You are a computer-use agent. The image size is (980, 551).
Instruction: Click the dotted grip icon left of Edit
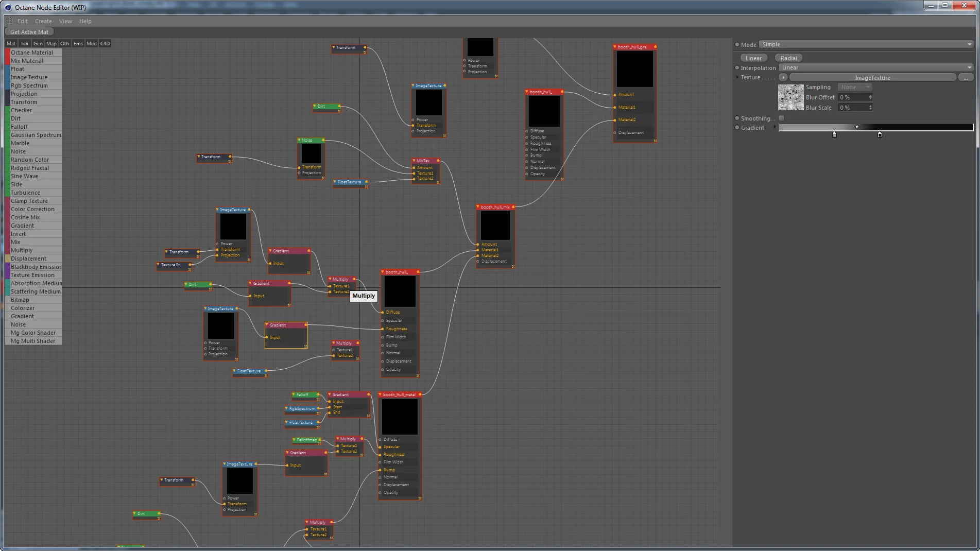click(10, 21)
